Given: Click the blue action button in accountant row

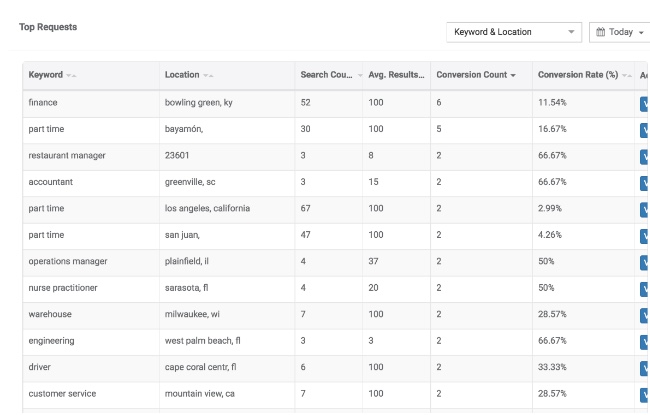Looking at the screenshot, I should click(x=644, y=182).
